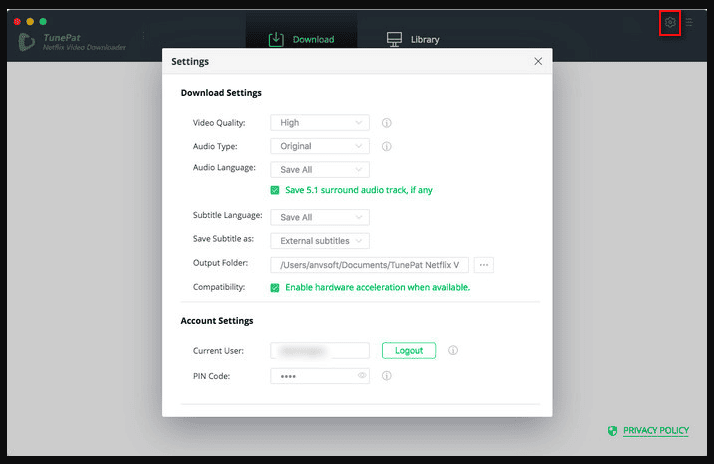Viewport: 714px width, 464px height.
Task: Toggle Save 5.1 surround audio track checkbox
Action: [x=275, y=190]
